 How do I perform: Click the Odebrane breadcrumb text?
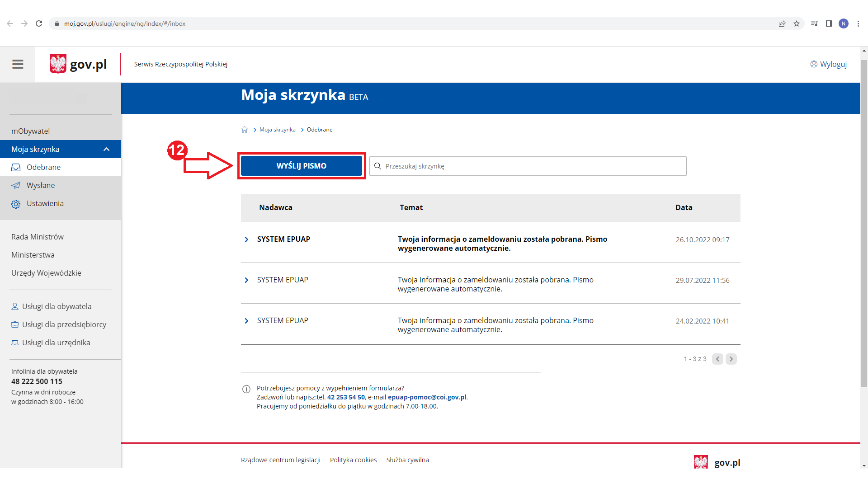[320, 130]
